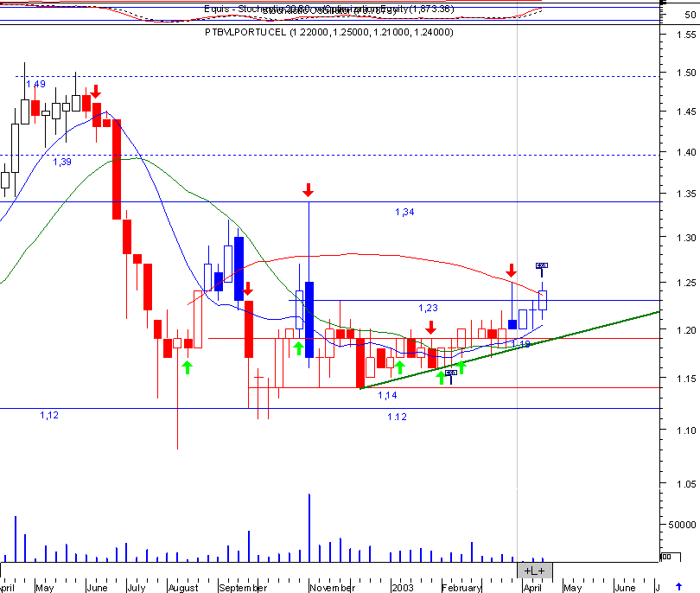Click the green up arrow left of the tall blue November candle

pyautogui.click(x=298, y=348)
